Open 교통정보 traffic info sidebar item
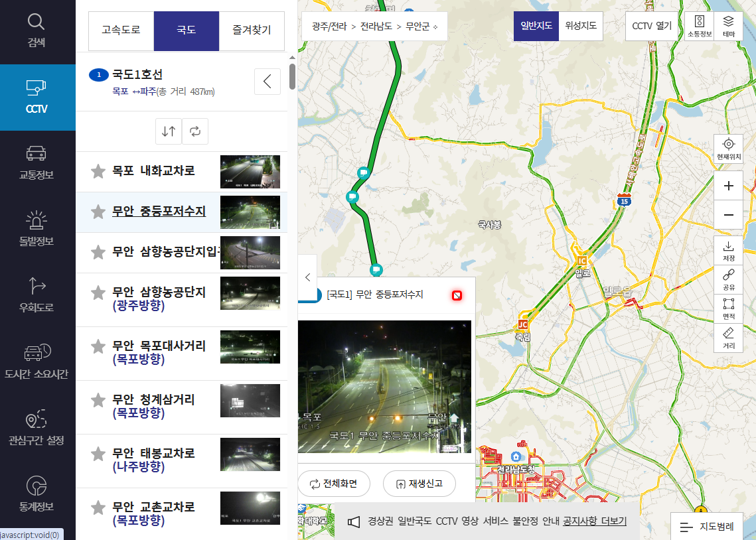 coord(36,163)
